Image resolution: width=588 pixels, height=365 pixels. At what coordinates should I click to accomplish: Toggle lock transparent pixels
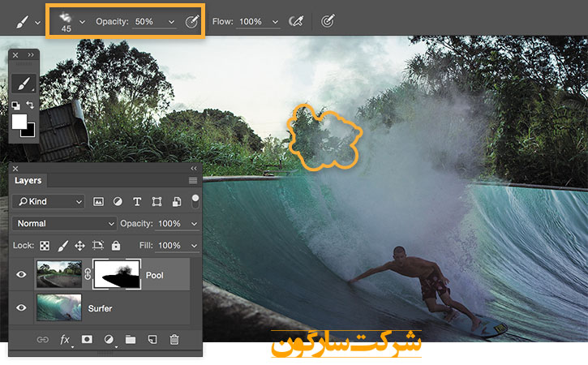pyautogui.click(x=45, y=245)
